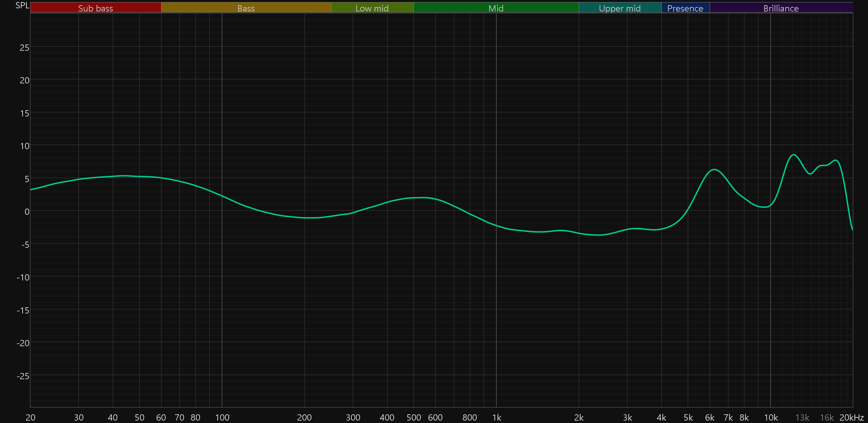Click the Sub bass band header

pos(95,8)
